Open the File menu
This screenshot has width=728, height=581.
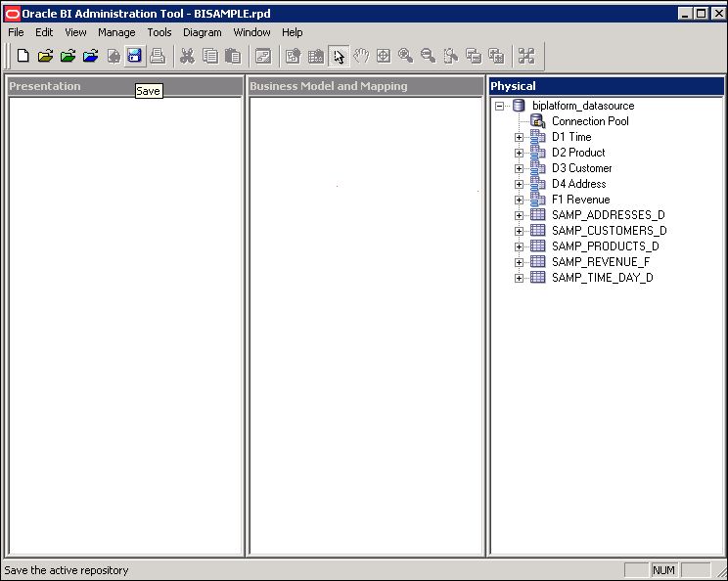tap(16, 32)
